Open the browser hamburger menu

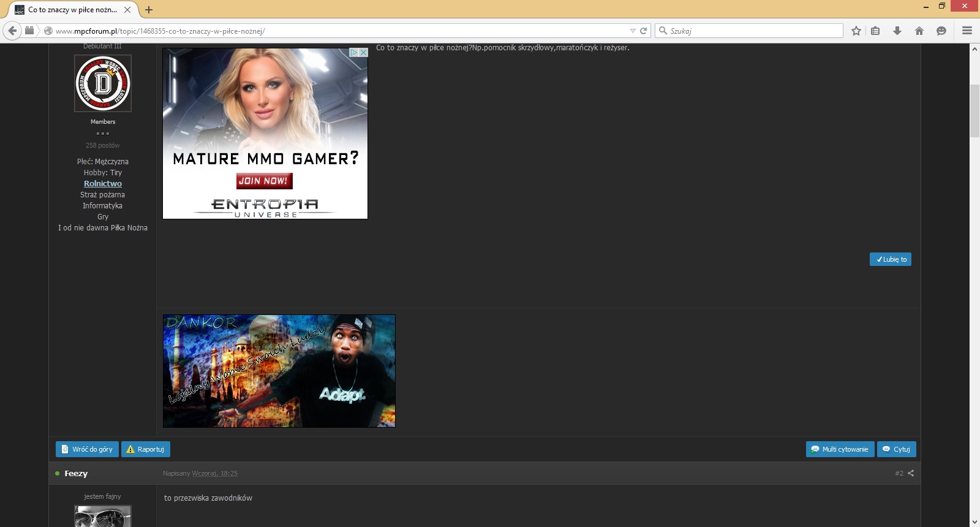point(967,31)
